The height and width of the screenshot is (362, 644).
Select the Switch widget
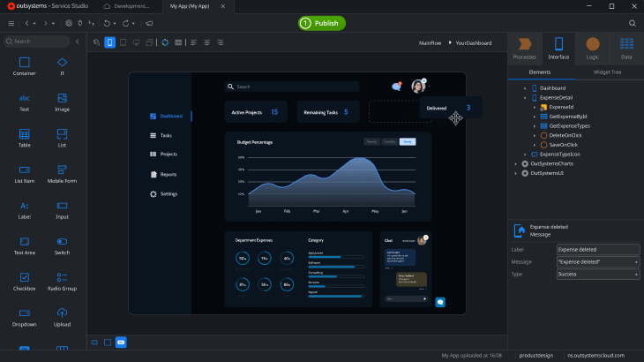pyautogui.click(x=62, y=245)
